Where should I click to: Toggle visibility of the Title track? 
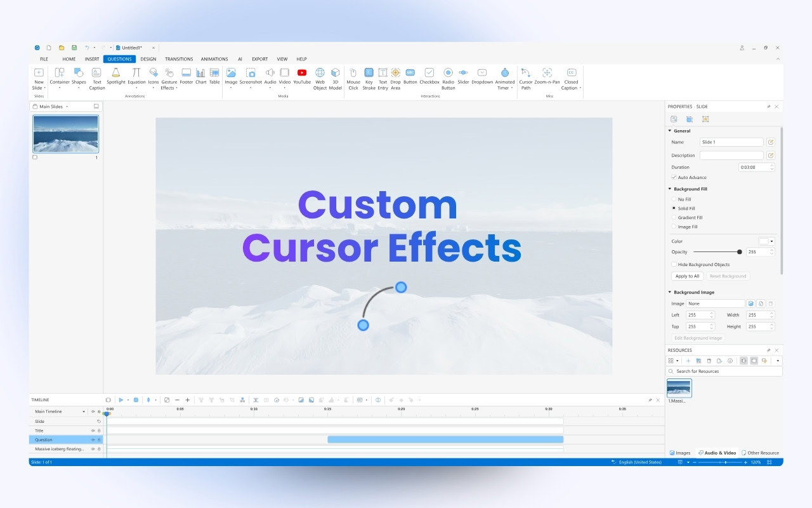[93, 431]
